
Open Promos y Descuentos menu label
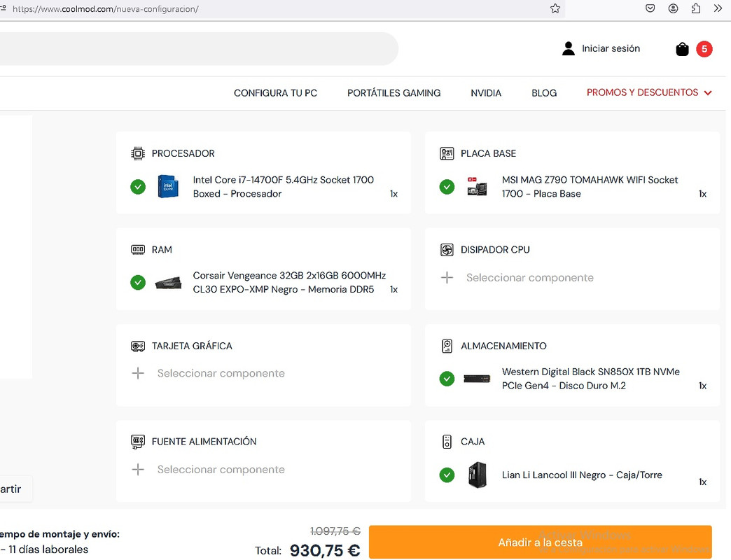click(x=642, y=92)
